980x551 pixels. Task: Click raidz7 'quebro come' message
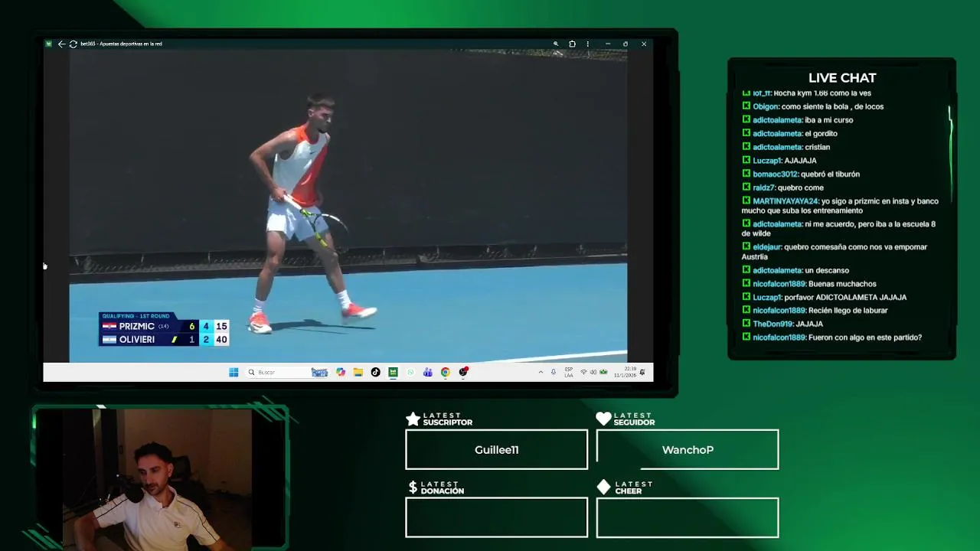click(x=782, y=187)
